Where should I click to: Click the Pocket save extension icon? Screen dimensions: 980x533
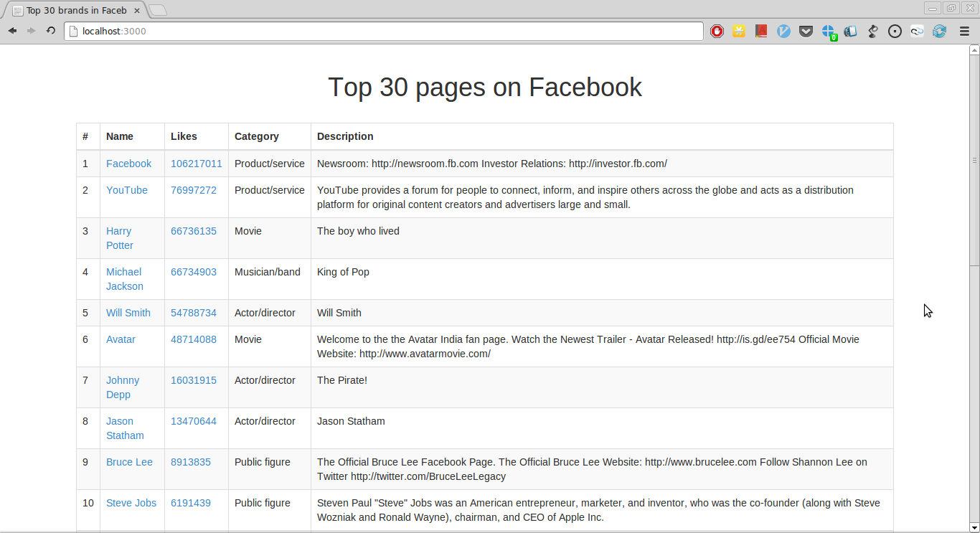[806, 31]
